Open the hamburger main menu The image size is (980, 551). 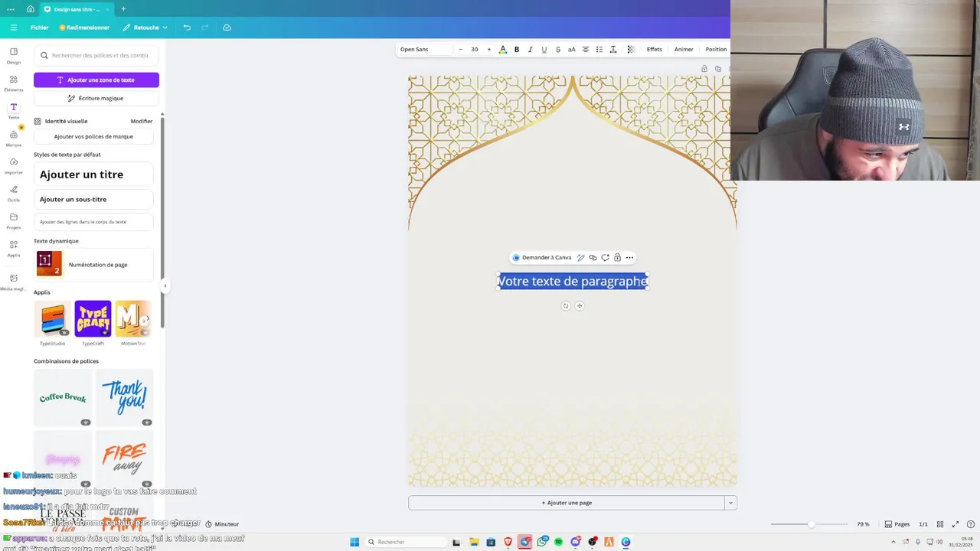coord(13,28)
